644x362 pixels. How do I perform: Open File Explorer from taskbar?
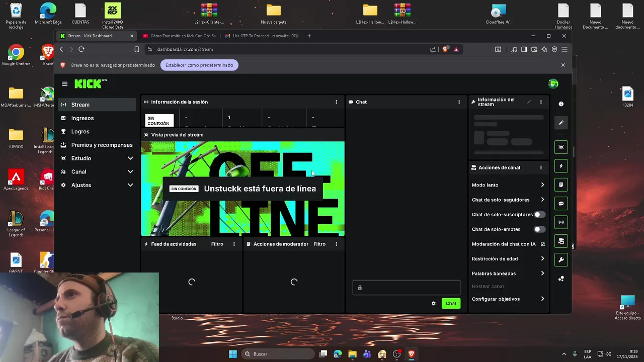tap(352, 354)
